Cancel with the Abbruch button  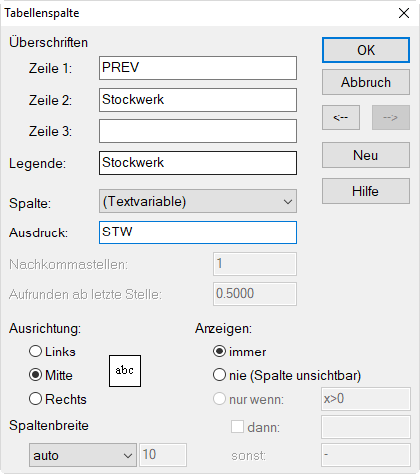(366, 82)
